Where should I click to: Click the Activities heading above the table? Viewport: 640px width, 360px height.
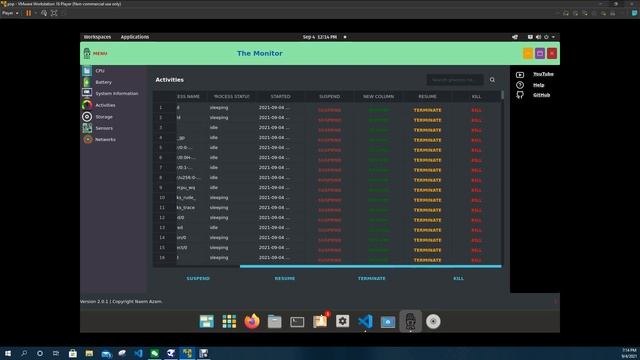(x=169, y=80)
